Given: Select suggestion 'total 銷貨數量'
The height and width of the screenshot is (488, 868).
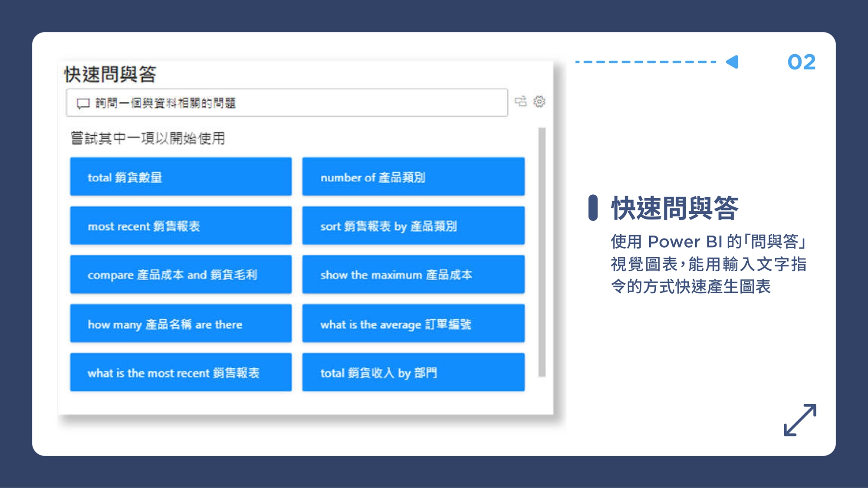Looking at the screenshot, I should 181,177.
